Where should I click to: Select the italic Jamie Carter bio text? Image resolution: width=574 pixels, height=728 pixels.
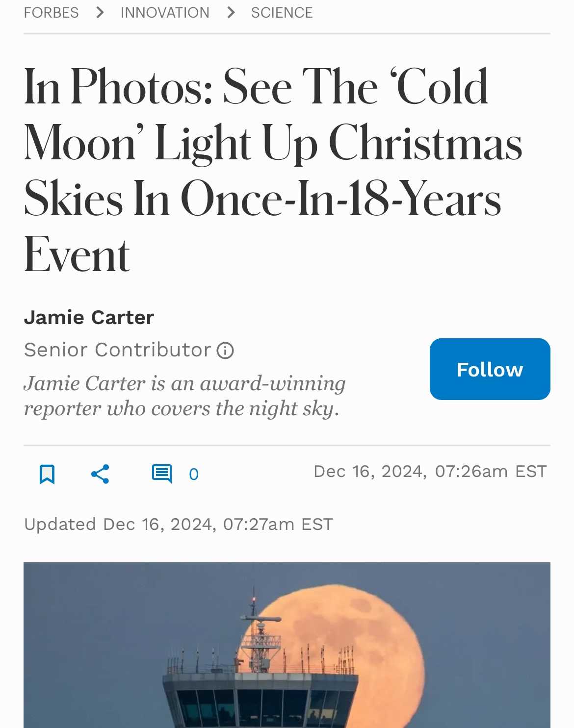184,396
